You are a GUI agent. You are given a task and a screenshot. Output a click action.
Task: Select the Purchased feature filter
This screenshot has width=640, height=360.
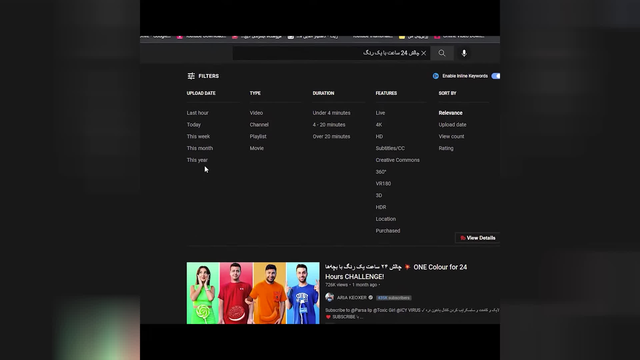[388, 231]
